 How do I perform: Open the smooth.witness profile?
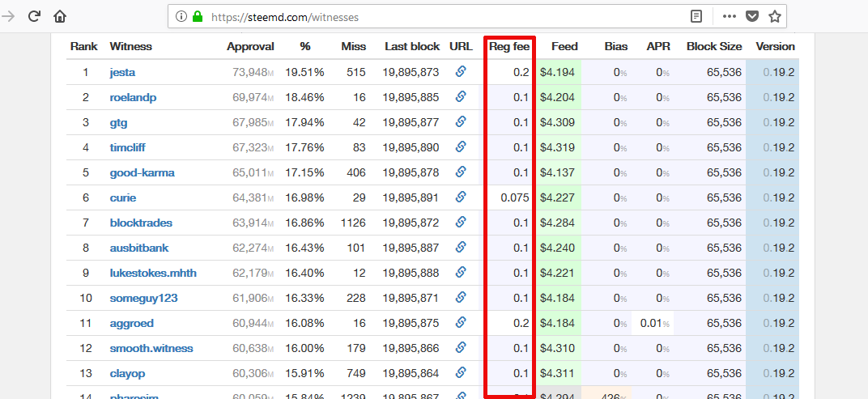pyautogui.click(x=151, y=349)
